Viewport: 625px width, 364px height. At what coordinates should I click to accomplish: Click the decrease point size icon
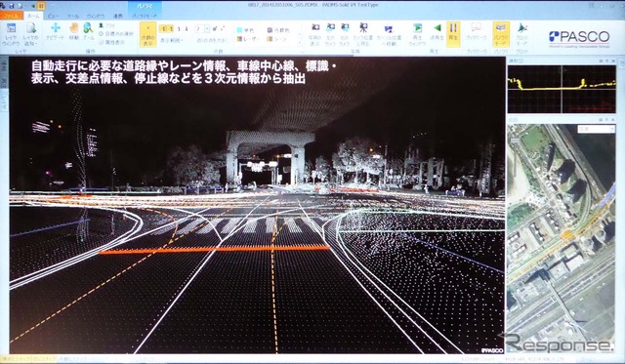coord(215,28)
